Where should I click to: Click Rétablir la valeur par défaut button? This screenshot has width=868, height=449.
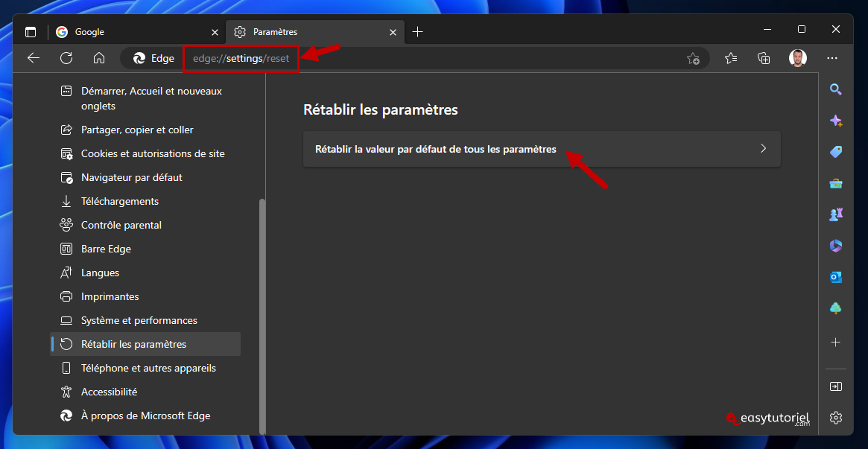click(x=436, y=149)
